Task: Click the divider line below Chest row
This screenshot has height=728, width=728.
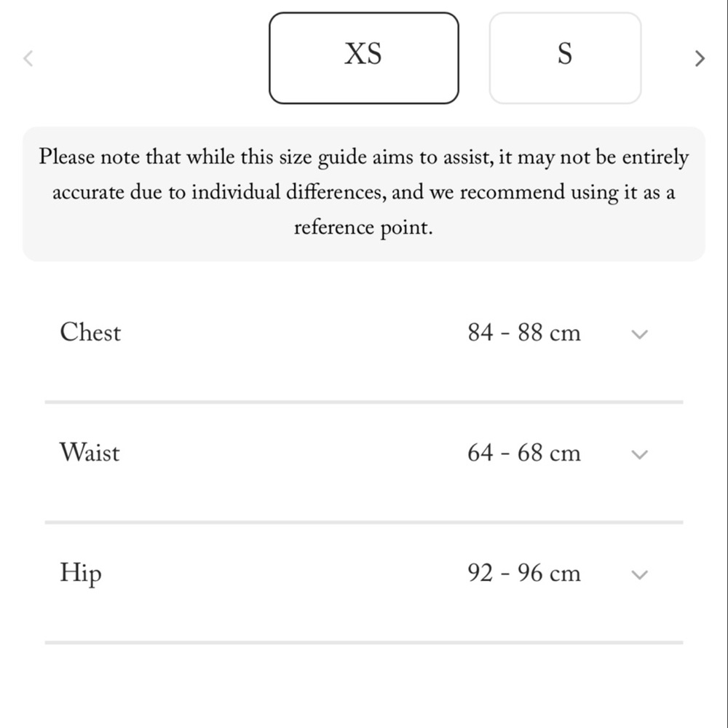Action: [364, 402]
